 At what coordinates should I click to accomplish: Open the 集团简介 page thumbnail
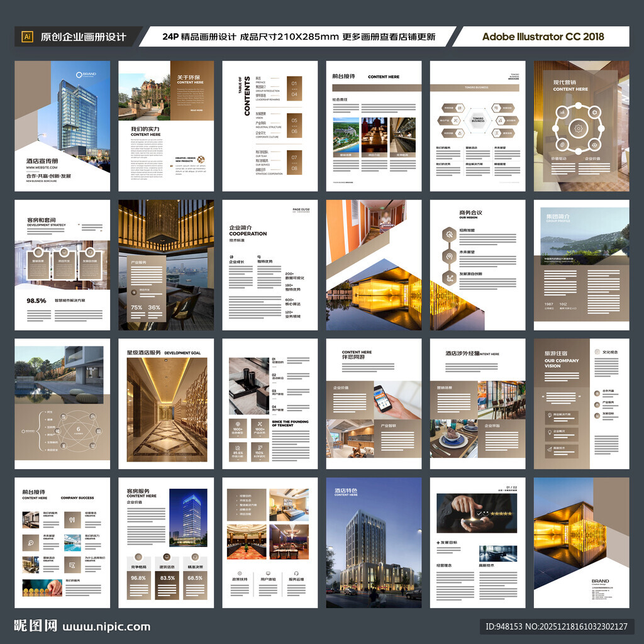[581, 265]
